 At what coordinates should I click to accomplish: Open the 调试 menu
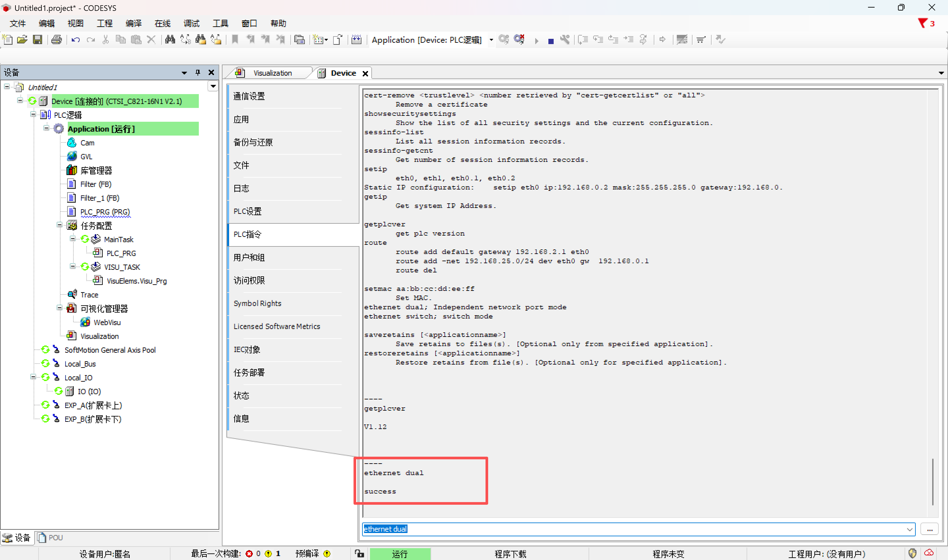point(192,23)
